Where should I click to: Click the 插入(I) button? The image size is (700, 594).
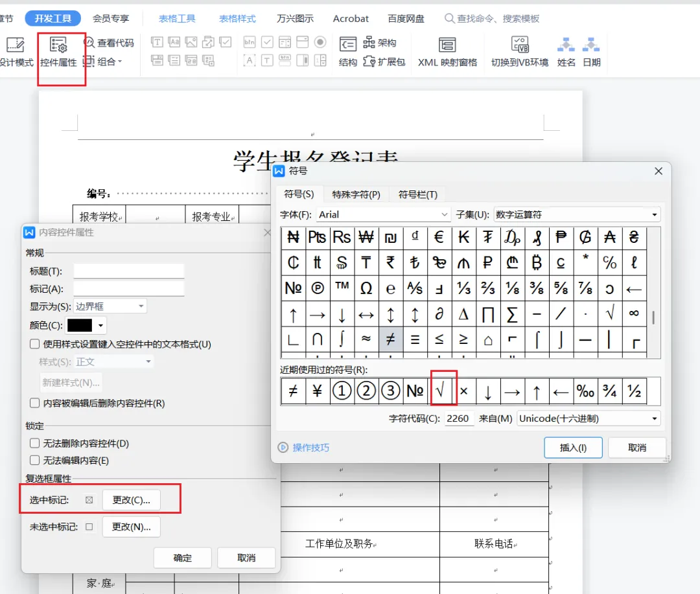pos(573,448)
